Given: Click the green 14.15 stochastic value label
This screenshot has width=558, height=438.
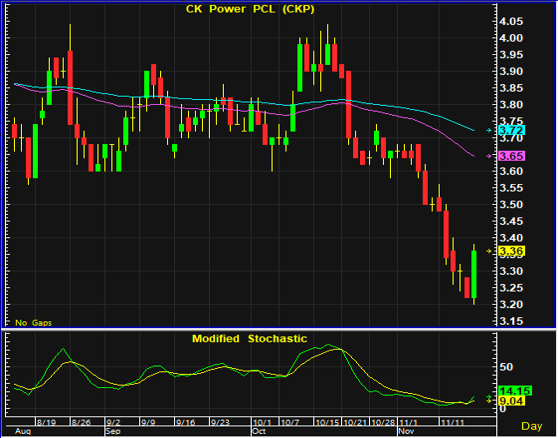Looking at the screenshot, I should tap(515, 391).
